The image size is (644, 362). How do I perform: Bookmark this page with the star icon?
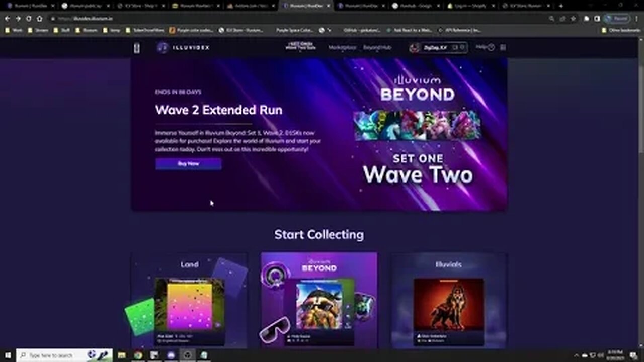pyautogui.click(x=573, y=19)
